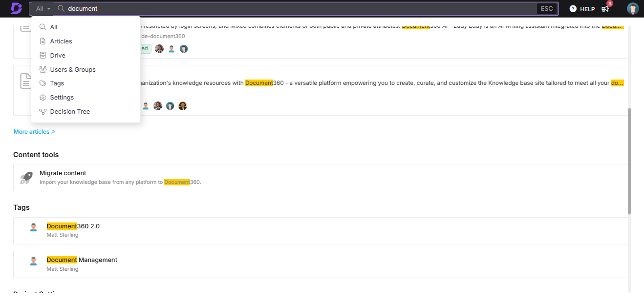
Task: Select 'Decision Tree' filter option
Action: pyautogui.click(x=86, y=112)
